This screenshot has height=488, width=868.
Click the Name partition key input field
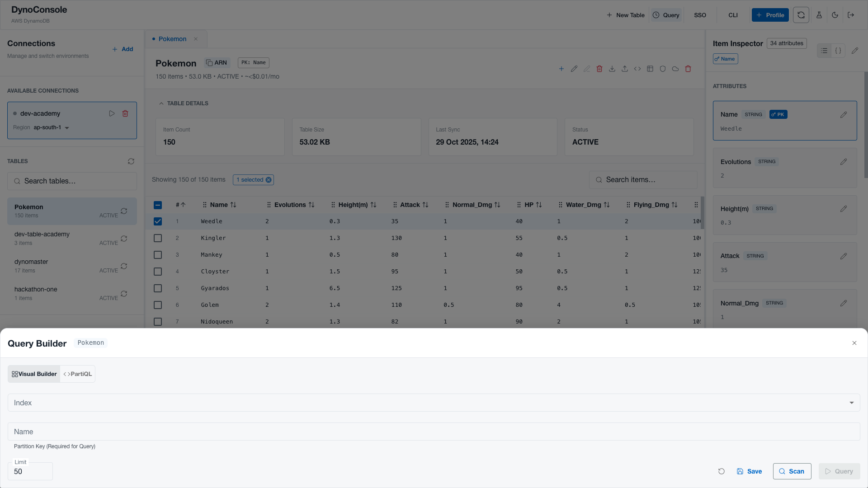click(434, 432)
